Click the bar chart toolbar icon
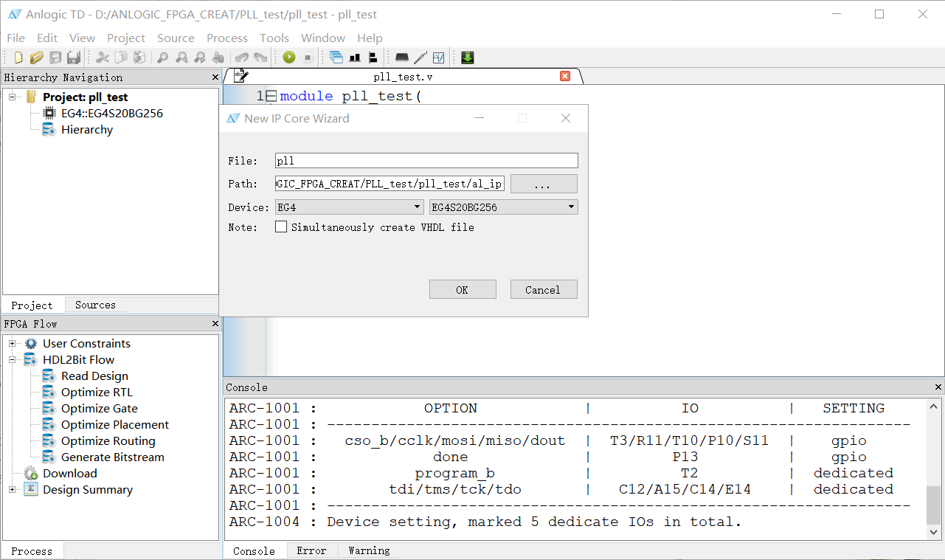The image size is (945, 560). pyautogui.click(x=355, y=58)
